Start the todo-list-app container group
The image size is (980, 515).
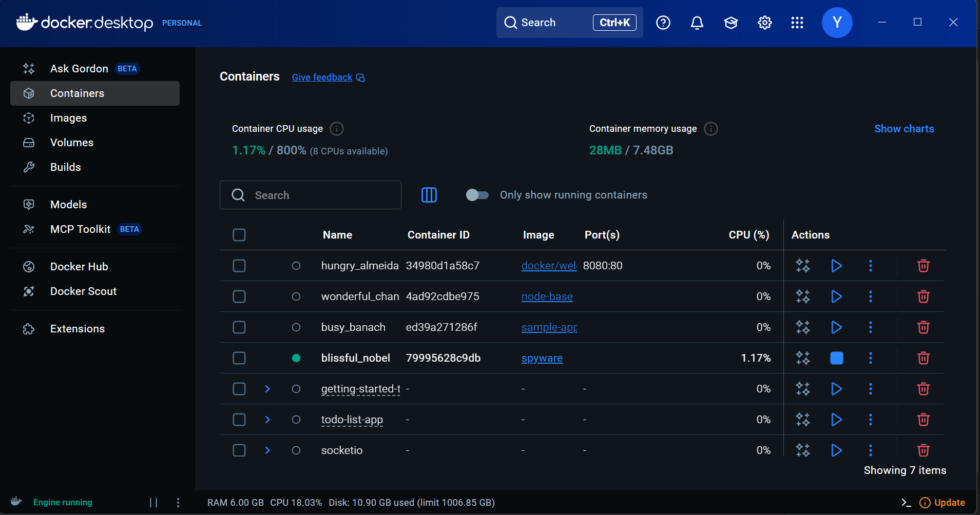click(x=836, y=420)
